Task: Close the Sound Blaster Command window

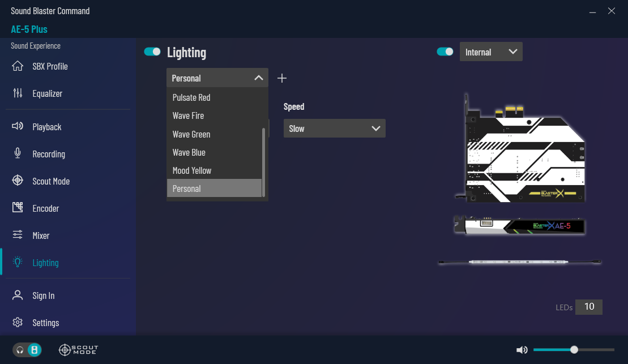Action: pyautogui.click(x=611, y=11)
